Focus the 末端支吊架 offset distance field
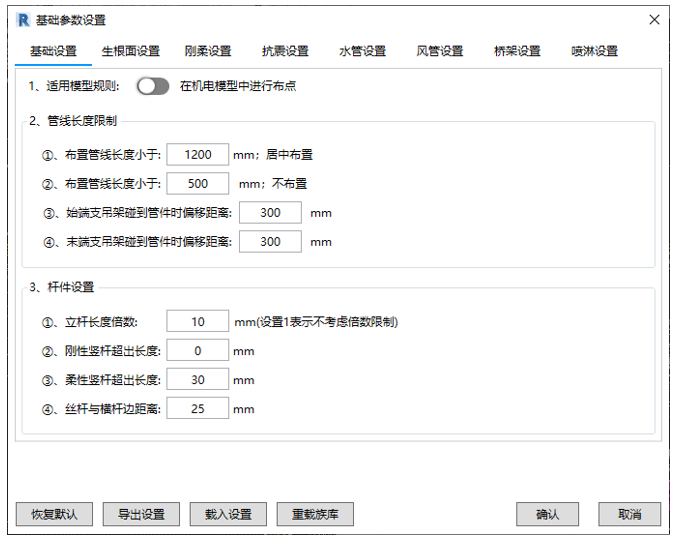 (x=270, y=242)
